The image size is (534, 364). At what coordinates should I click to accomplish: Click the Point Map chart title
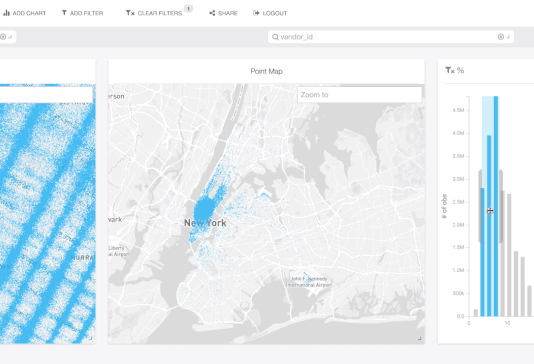point(266,71)
